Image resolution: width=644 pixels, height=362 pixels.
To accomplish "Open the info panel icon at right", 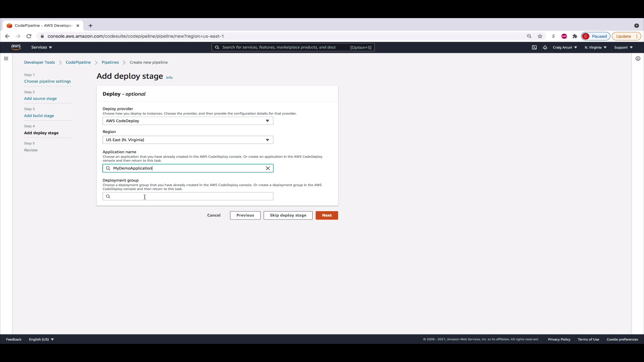I will (x=638, y=59).
